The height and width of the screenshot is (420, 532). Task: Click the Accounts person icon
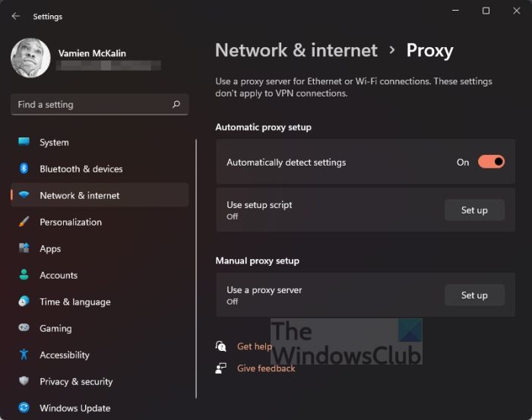(x=24, y=275)
